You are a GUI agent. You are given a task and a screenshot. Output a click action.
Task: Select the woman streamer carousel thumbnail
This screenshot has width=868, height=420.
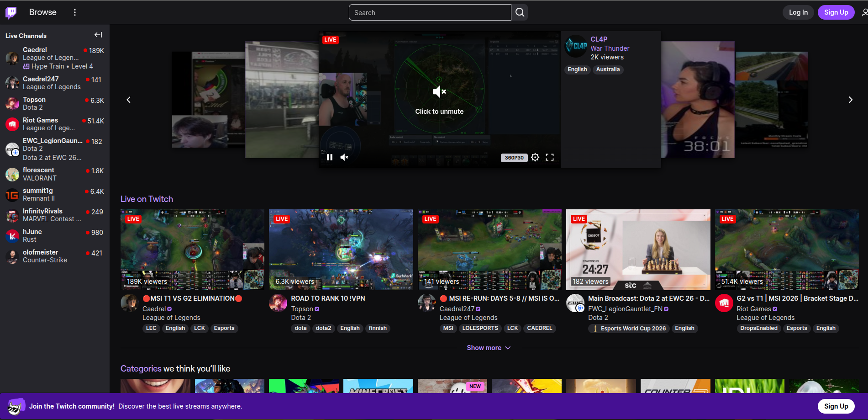point(698,100)
